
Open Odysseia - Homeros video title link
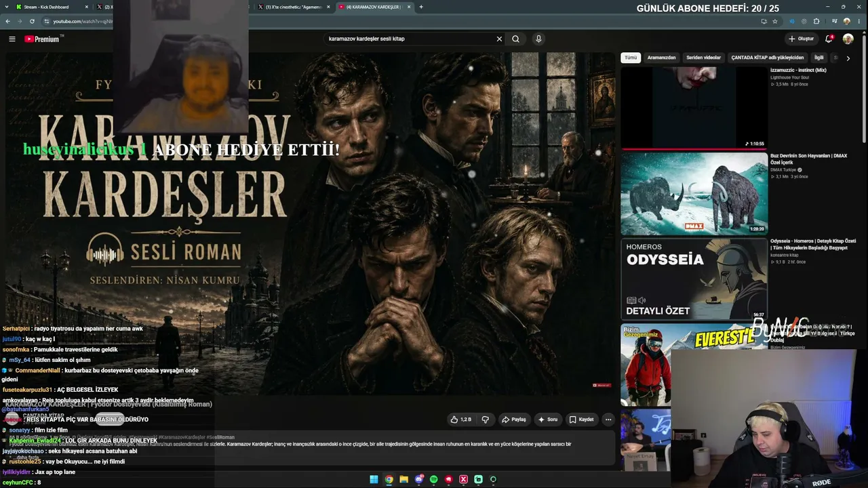click(x=813, y=245)
